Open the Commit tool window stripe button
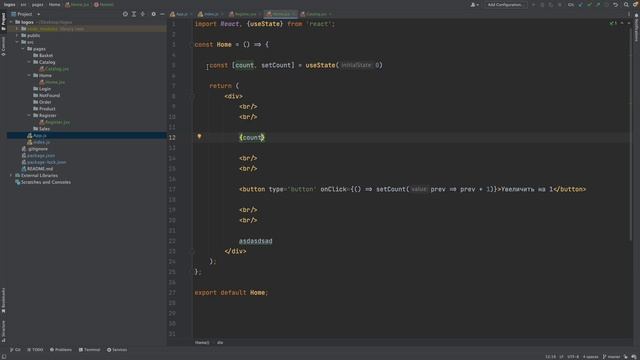The height and width of the screenshot is (360, 640). [x=3, y=46]
